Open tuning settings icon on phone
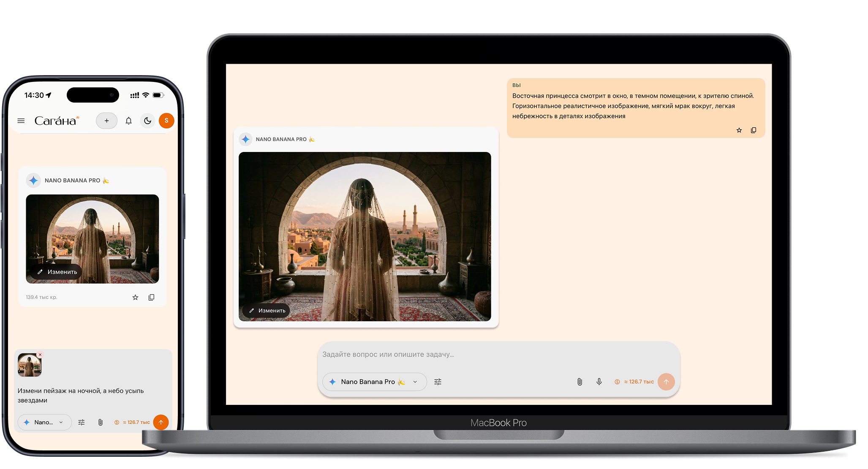868x469 pixels. click(x=82, y=422)
